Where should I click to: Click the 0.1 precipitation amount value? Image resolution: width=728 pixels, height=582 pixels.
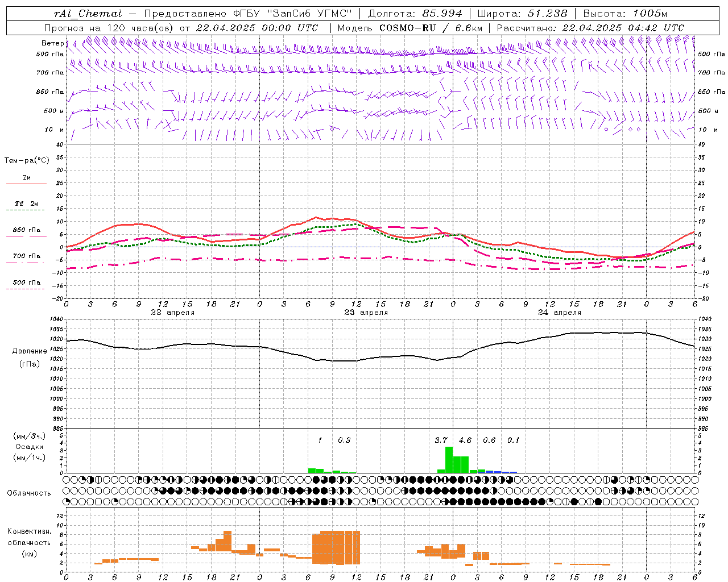point(514,440)
